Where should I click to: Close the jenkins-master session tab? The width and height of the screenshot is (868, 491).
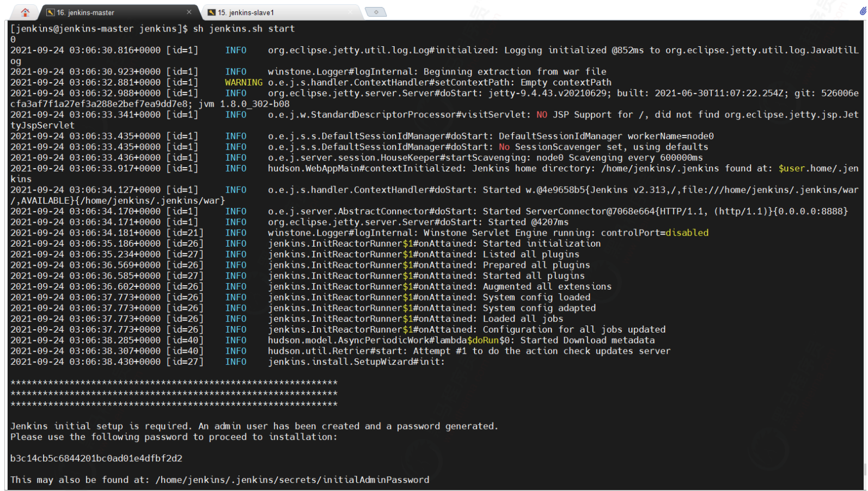pos(189,12)
